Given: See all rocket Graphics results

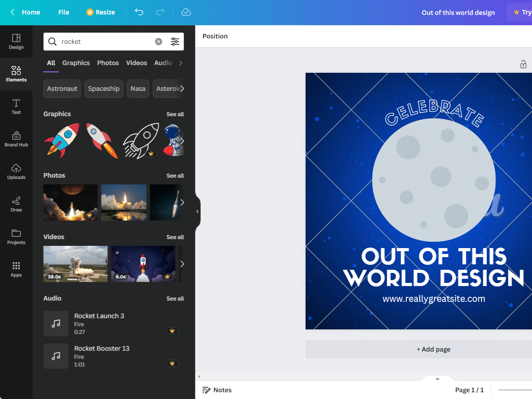Looking at the screenshot, I should point(175,114).
